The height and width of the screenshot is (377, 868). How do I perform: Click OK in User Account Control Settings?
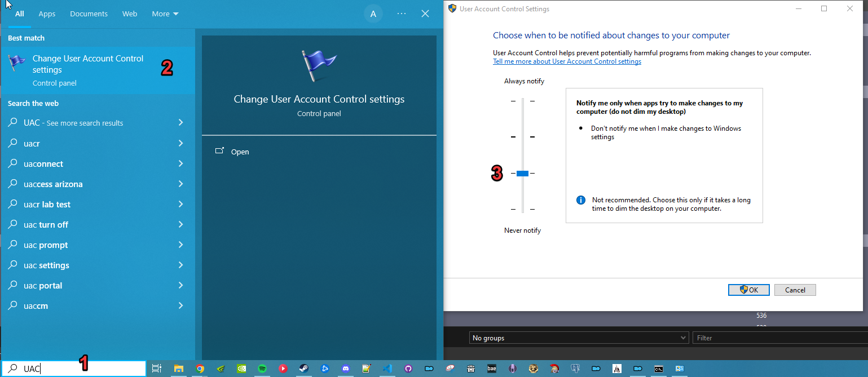[748, 290]
